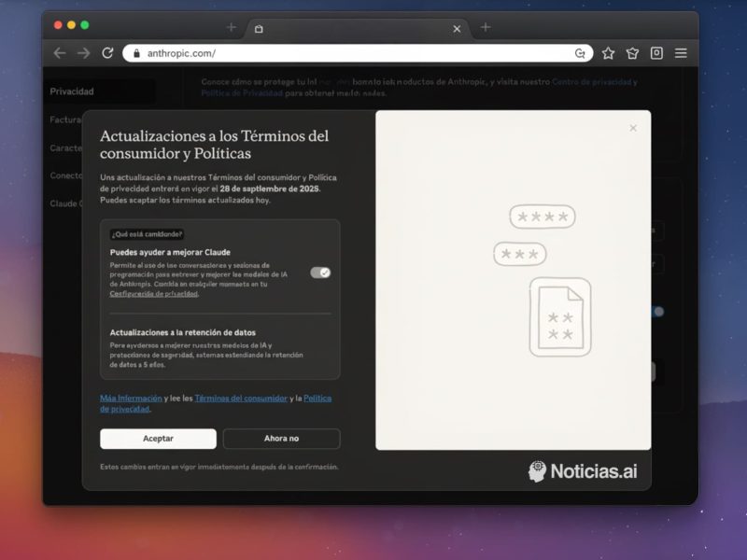Open 'Centro de privacidad' link in background page

click(592, 82)
